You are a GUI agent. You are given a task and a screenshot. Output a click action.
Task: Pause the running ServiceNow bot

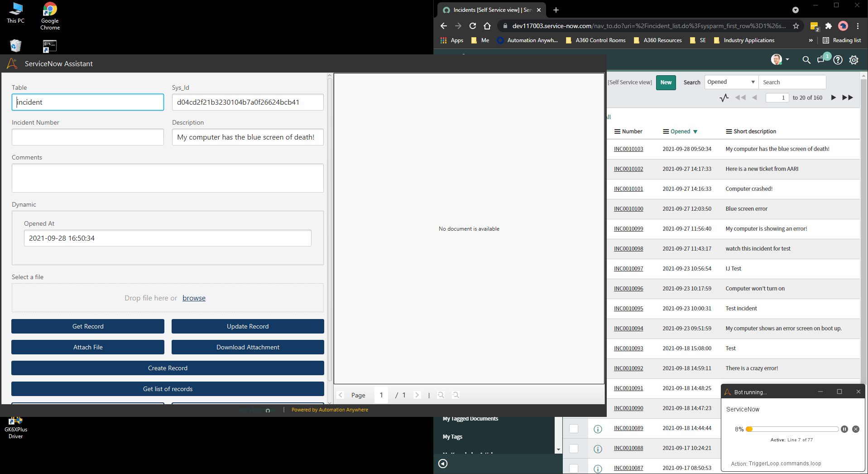[844, 429]
